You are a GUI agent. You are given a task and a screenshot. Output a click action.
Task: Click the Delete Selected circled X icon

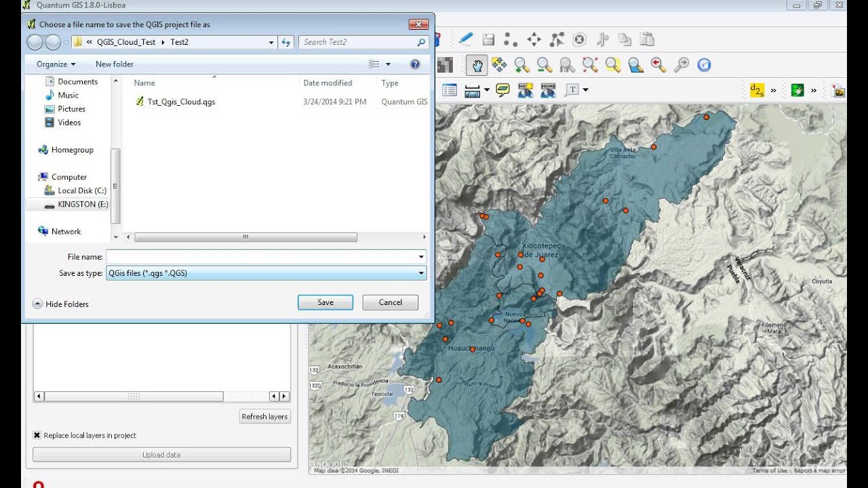579,39
